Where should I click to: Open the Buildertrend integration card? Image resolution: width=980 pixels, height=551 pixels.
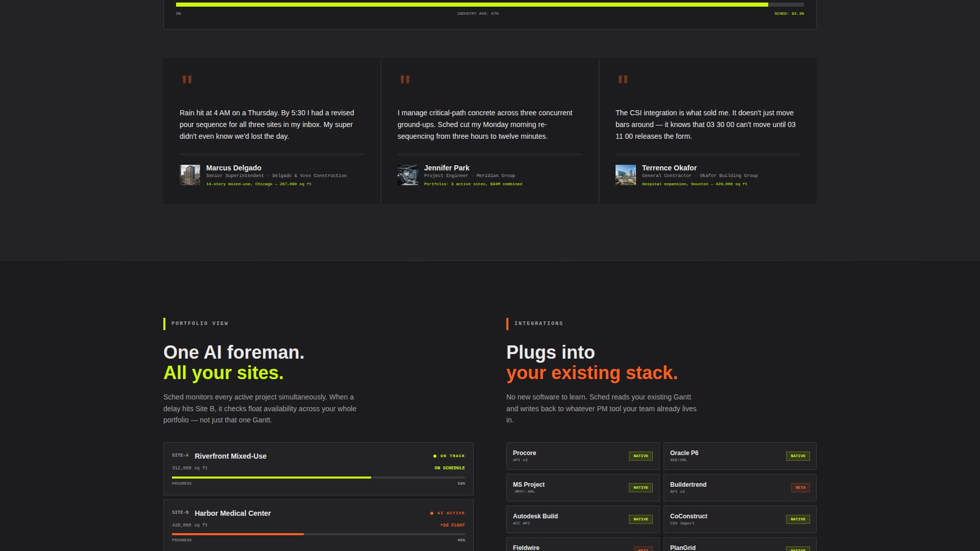pyautogui.click(x=740, y=488)
